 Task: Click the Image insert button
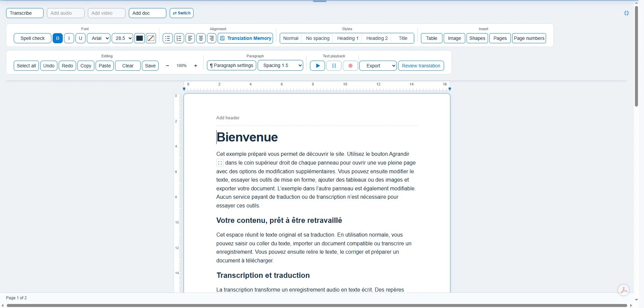454,38
